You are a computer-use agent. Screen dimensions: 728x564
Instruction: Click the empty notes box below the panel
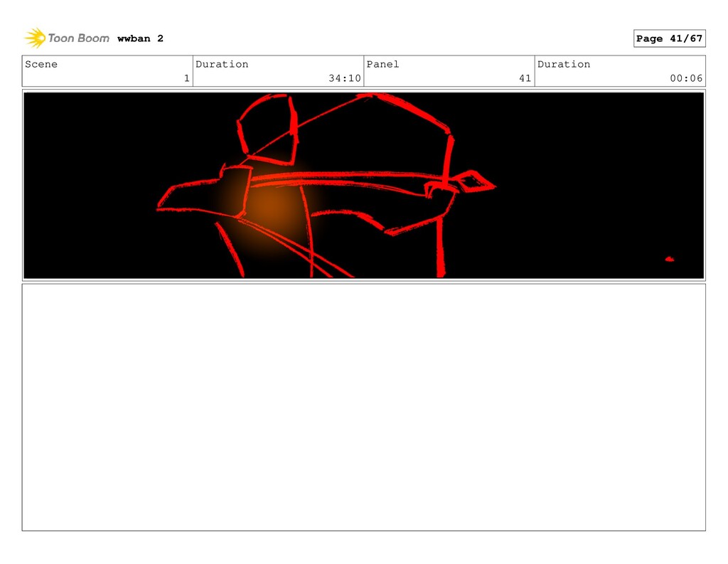point(363,407)
